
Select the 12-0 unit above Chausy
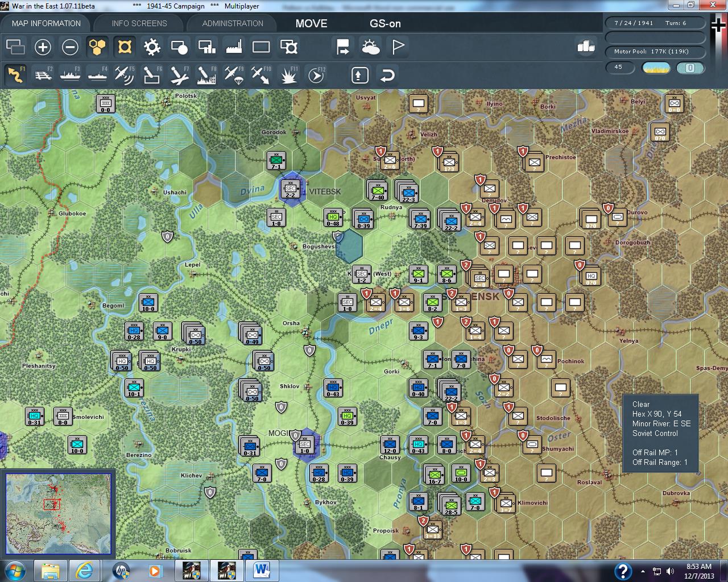coord(390,445)
